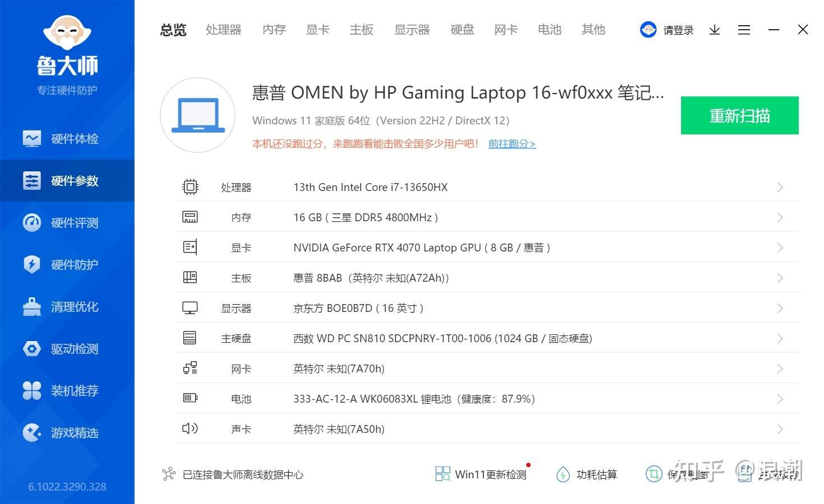This screenshot has height=504, width=824.
Task: Click the green 重新扫描 button
Action: (x=739, y=115)
